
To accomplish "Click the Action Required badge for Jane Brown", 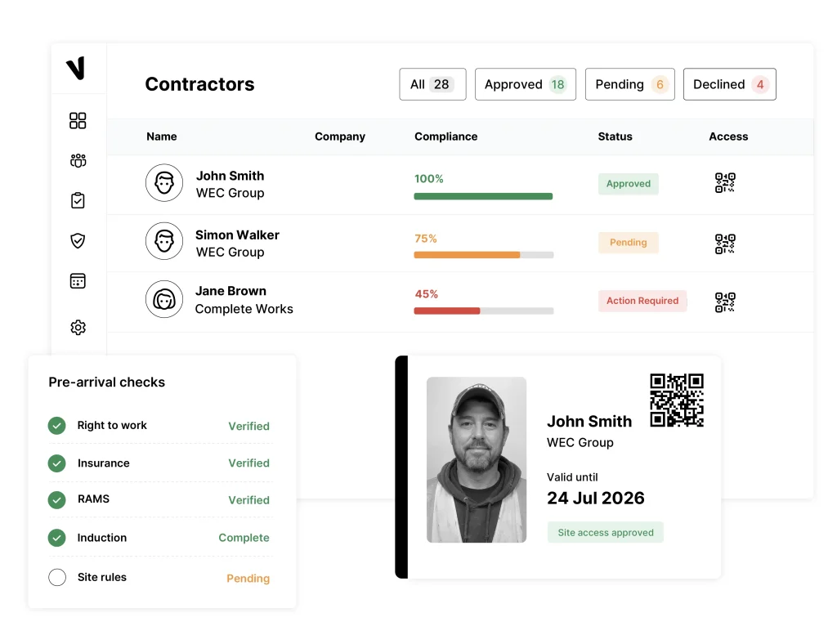I will tap(642, 301).
